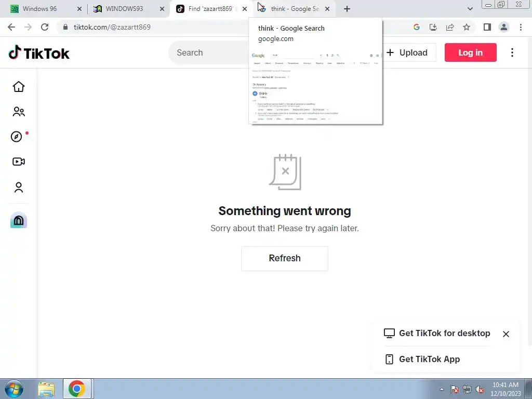The image size is (532, 399).
Task: Show hidden tray icons arrow
Action: click(442, 390)
